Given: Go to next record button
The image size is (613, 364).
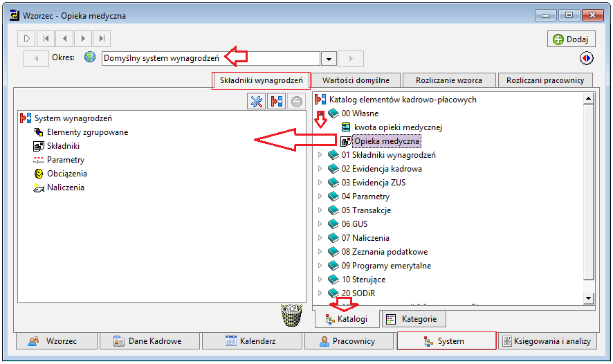Looking at the screenshot, I should 83,39.
